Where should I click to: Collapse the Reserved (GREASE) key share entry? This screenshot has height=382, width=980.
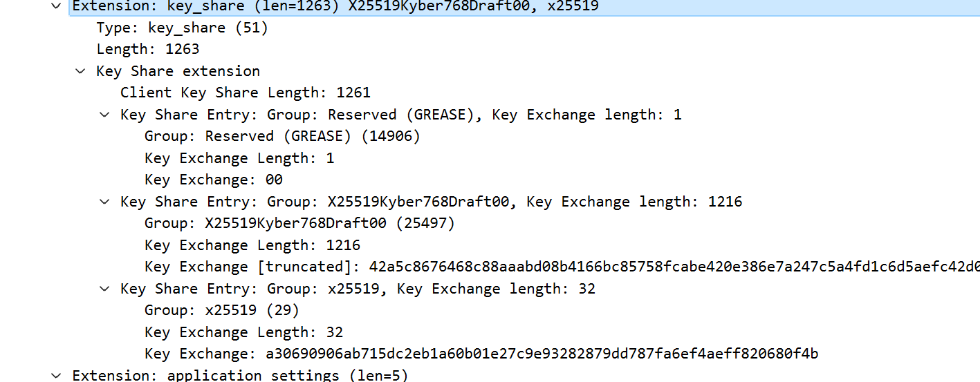(105, 115)
